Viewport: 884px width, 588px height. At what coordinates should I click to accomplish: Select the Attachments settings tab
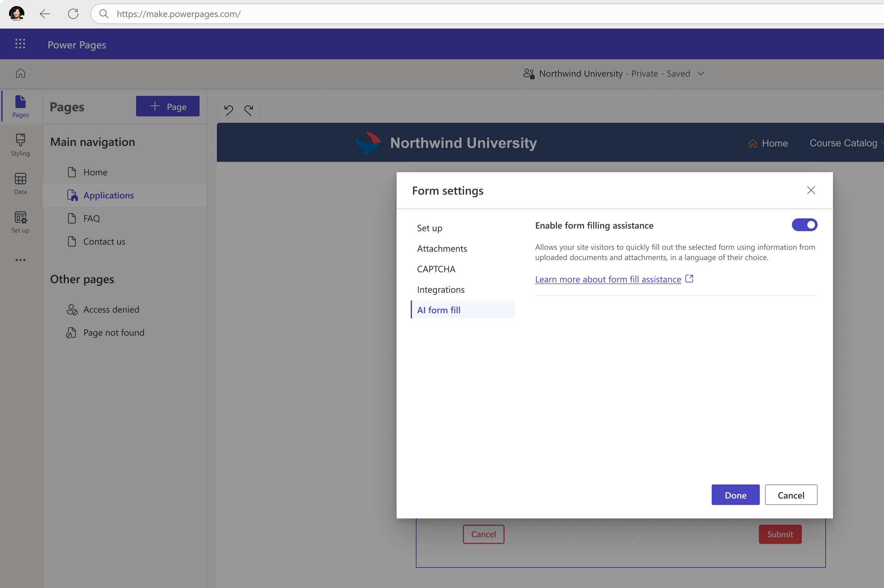pos(442,248)
